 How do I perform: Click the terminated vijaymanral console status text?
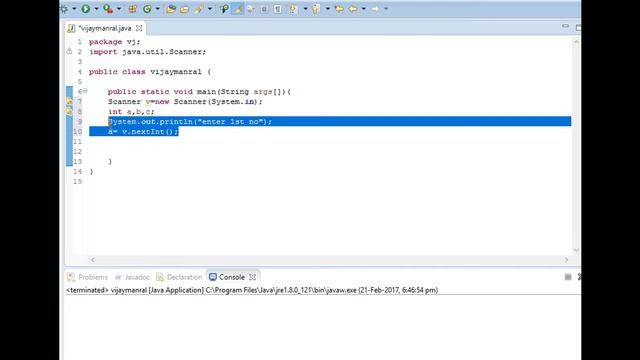click(252, 290)
